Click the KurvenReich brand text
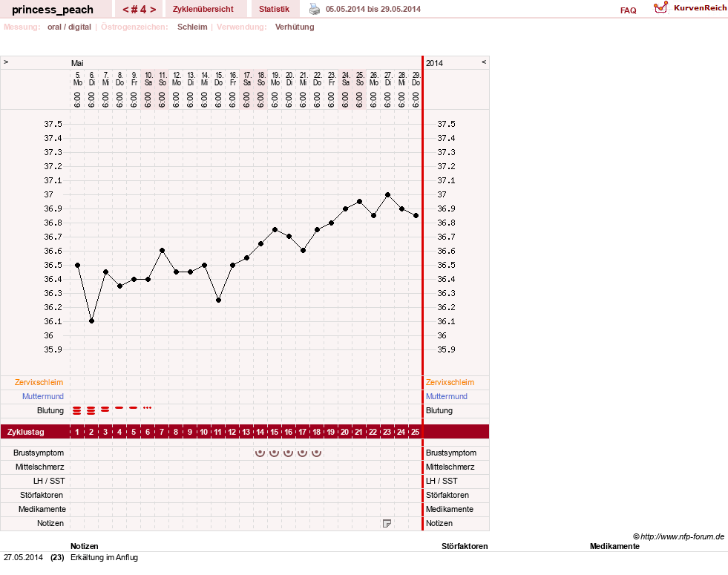 pos(700,8)
